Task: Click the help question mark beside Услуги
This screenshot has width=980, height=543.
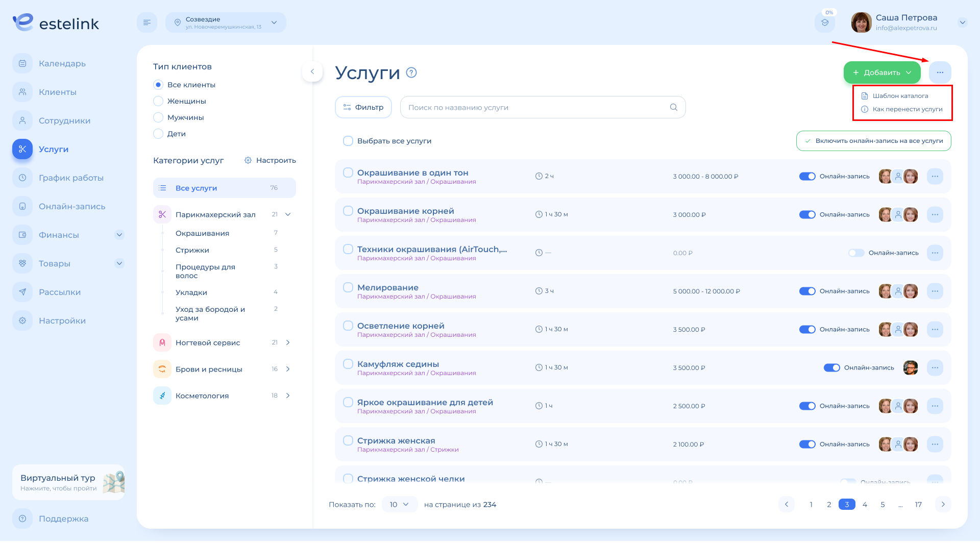Action: click(x=411, y=72)
